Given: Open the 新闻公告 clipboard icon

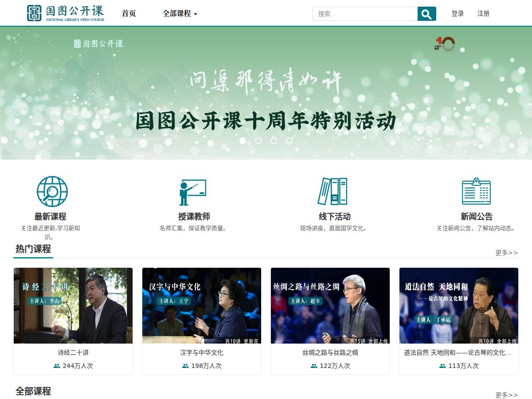Looking at the screenshot, I should tap(476, 191).
